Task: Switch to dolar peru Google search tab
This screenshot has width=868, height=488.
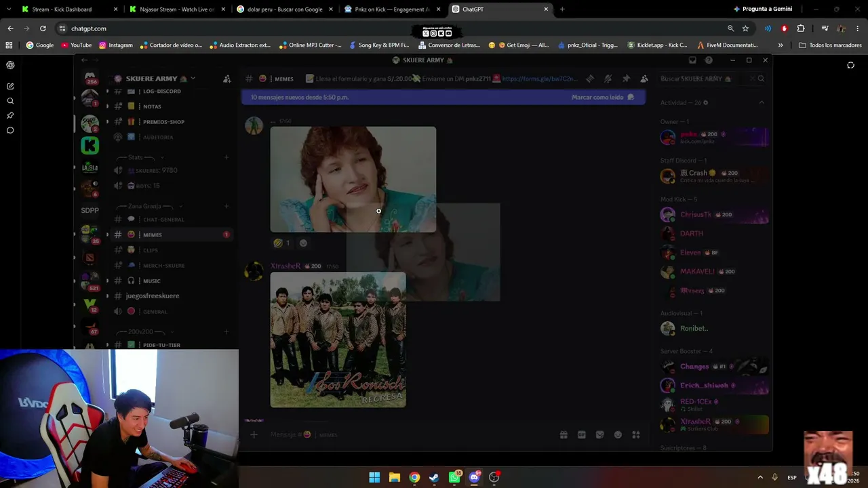Action: (284, 9)
